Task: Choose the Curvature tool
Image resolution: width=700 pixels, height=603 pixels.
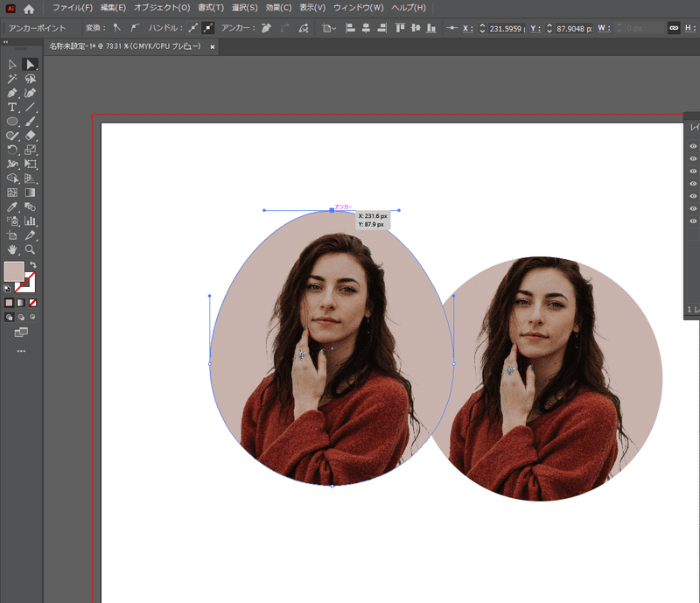Action: (x=30, y=94)
